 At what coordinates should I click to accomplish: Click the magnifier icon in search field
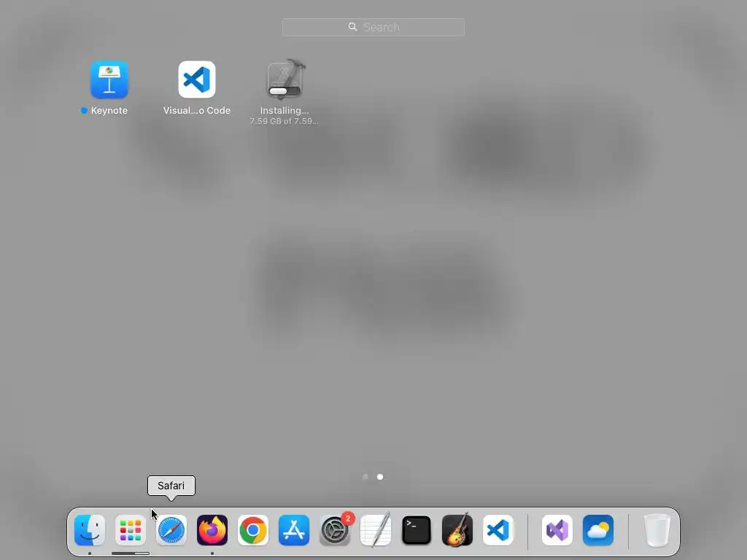tap(352, 27)
